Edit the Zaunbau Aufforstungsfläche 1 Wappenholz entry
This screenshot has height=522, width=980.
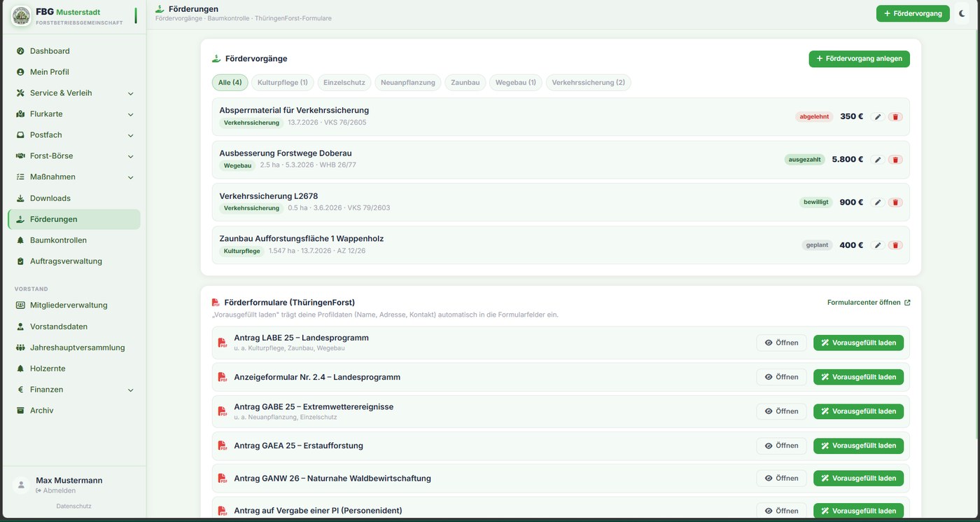pyautogui.click(x=878, y=245)
